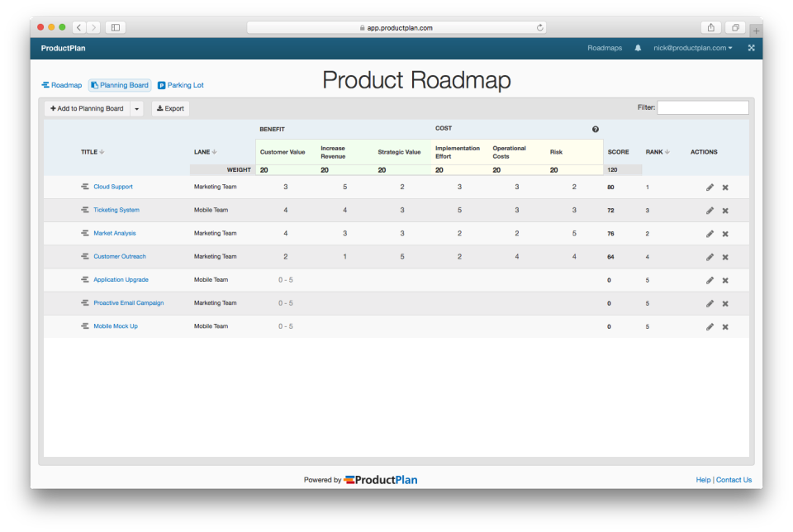The width and height of the screenshot is (793, 532).
Task: Delete the Customer Outreach row
Action: pyautogui.click(x=725, y=257)
